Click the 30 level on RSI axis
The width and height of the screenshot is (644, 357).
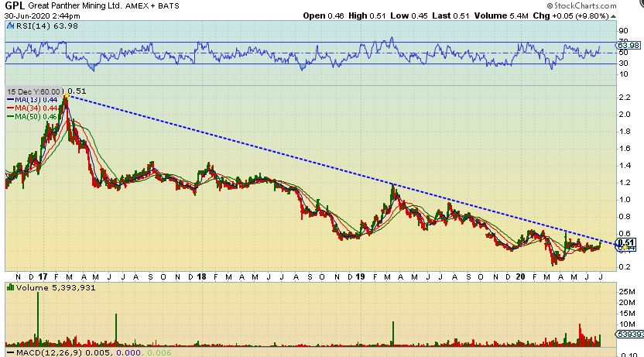click(x=623, y=64)
